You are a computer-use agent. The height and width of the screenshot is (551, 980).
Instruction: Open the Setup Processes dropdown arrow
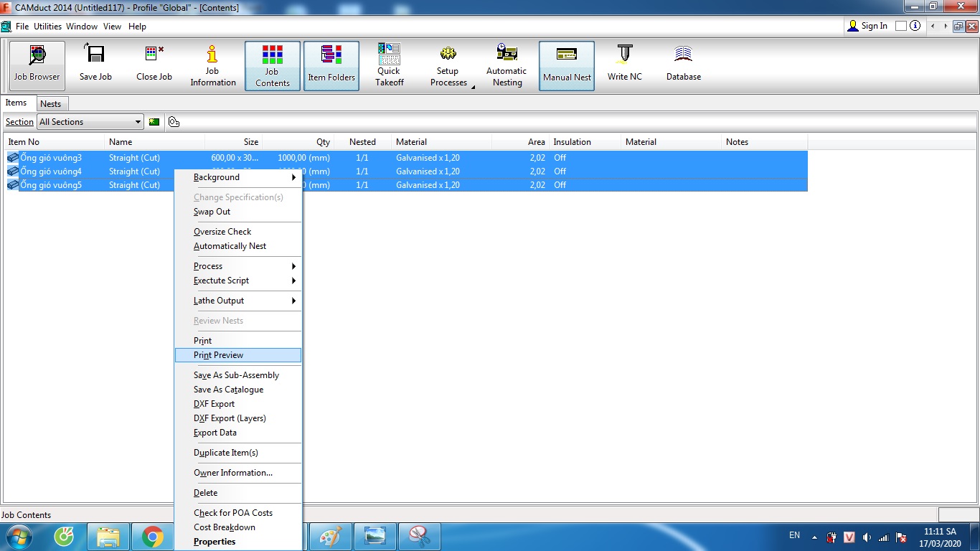pos(473,86)
